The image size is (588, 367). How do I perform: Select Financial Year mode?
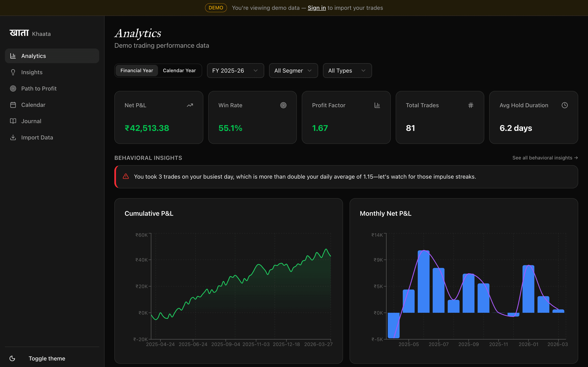click(x=137, y=70)
